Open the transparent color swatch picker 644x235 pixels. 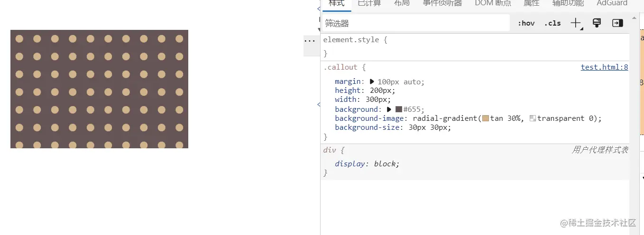pos(533,118)
